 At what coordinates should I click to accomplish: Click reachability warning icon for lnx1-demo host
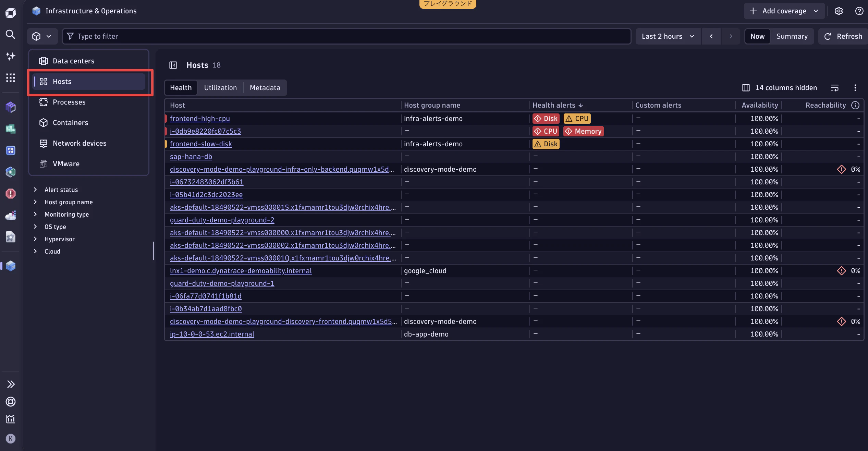pyautogui.click(x=842, y=271)
